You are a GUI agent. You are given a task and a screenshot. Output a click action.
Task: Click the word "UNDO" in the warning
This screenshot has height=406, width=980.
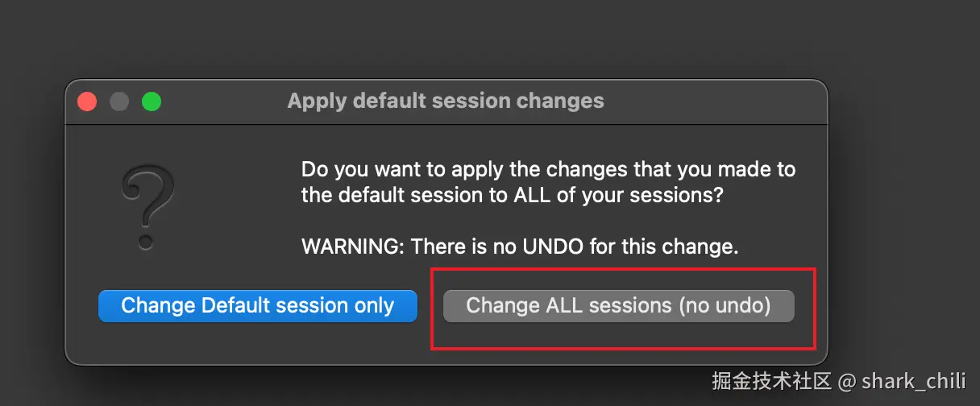552,246
